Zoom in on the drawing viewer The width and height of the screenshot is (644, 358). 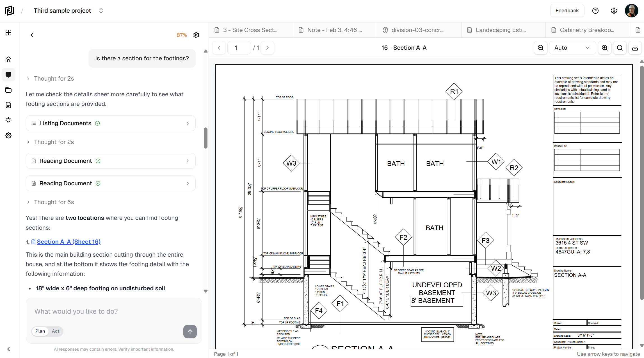click(x=604, y=48)
